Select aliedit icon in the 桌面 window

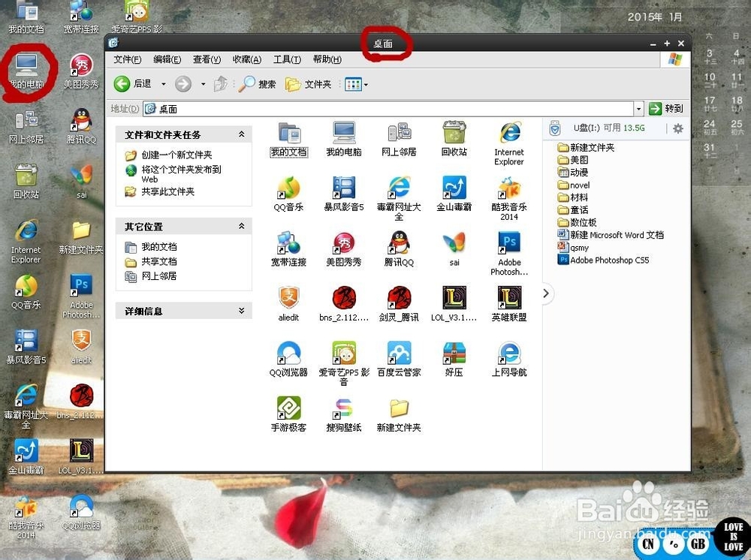288,304
